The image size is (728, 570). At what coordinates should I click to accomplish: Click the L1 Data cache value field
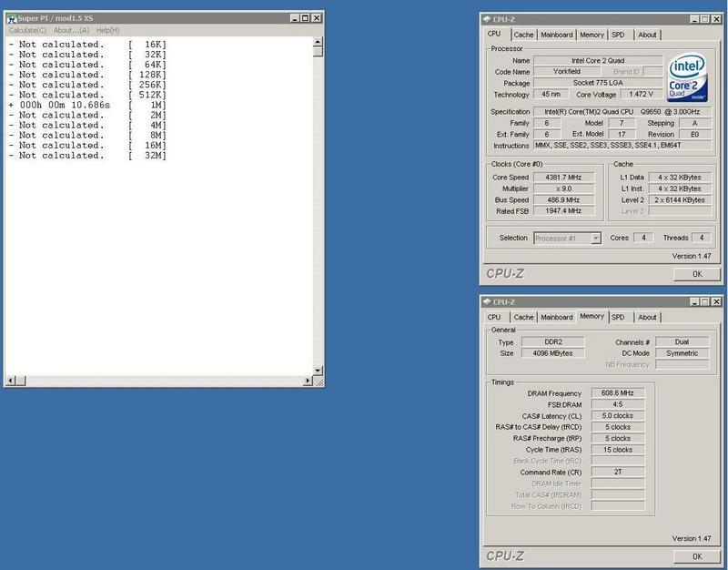pos(680,178)
